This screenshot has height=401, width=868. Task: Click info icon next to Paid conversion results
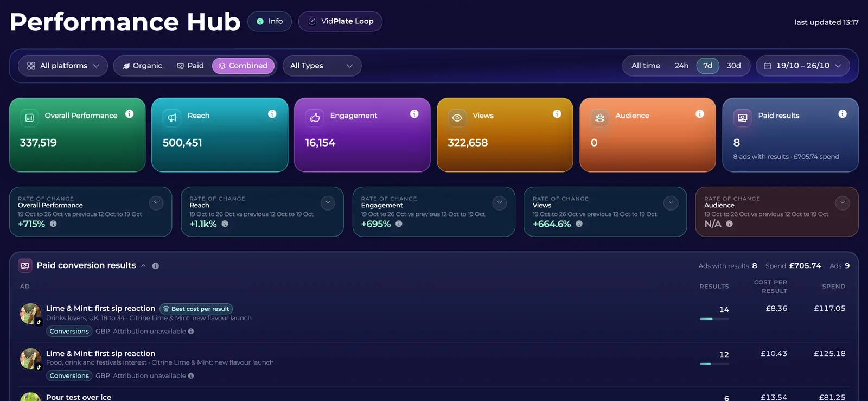(x=156, y=266)
